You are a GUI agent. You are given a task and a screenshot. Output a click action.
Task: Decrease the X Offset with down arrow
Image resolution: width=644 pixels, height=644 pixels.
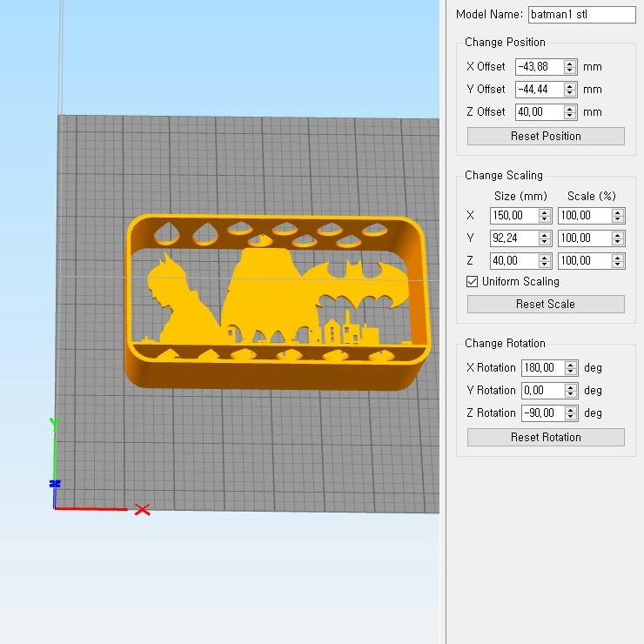pos(570,70)
